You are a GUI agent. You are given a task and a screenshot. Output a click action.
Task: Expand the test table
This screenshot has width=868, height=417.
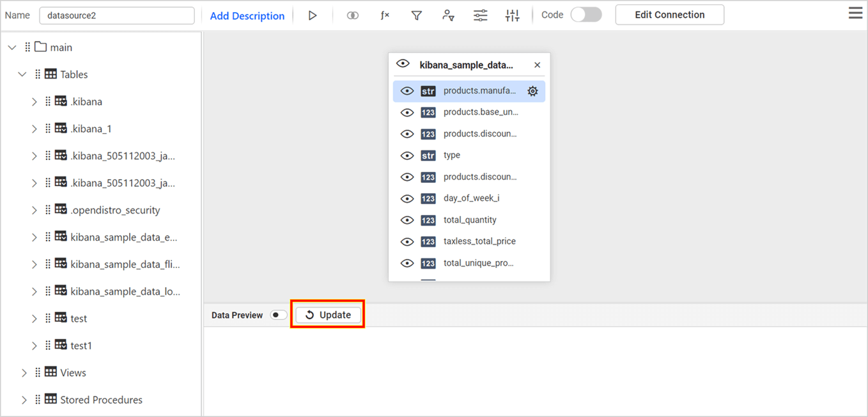35,319
